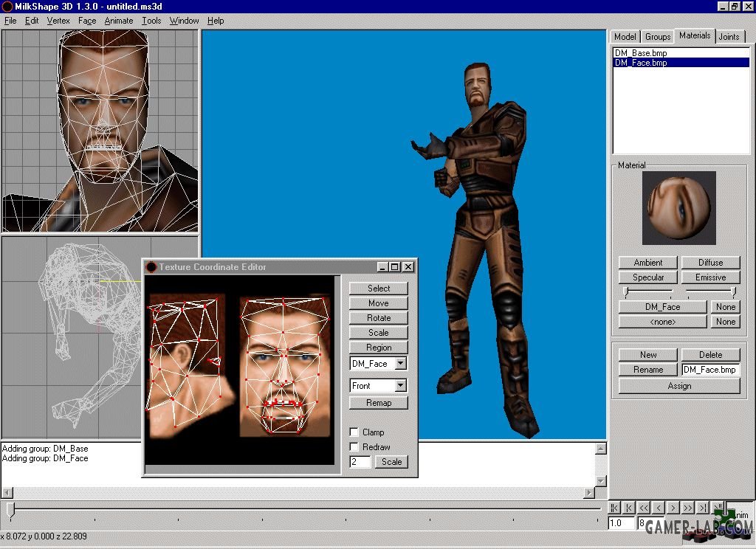Click the Scale button beside the value 2

click(x=391, y=462)
